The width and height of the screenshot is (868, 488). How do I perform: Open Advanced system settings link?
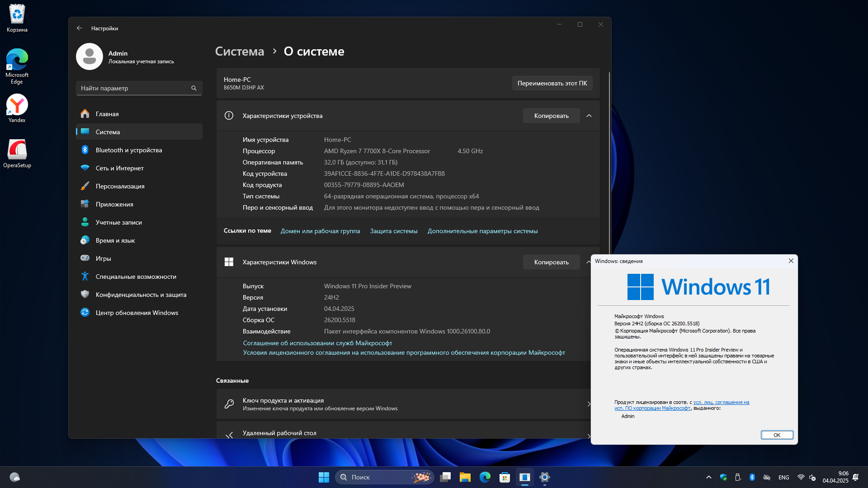click(482, 231)
